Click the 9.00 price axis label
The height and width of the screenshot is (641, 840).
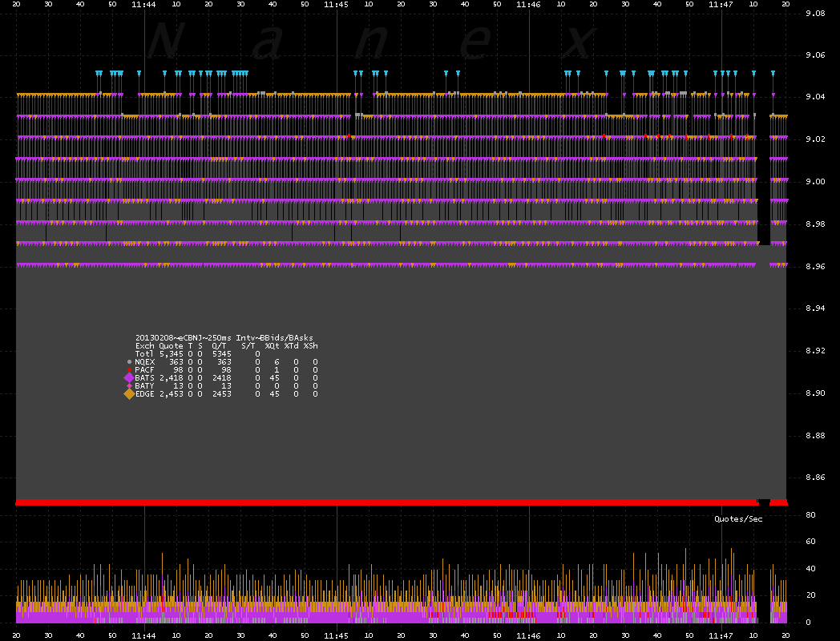point(815,182)
